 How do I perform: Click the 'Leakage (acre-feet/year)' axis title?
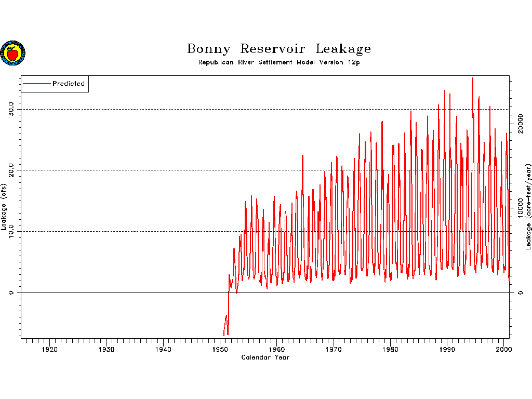coord(528,207)
